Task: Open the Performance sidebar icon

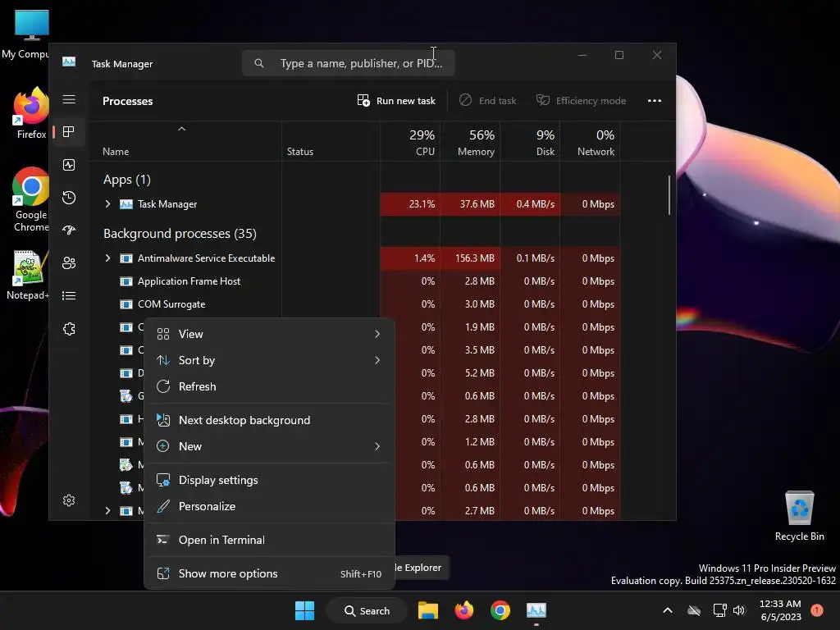Action: point(69,165)
